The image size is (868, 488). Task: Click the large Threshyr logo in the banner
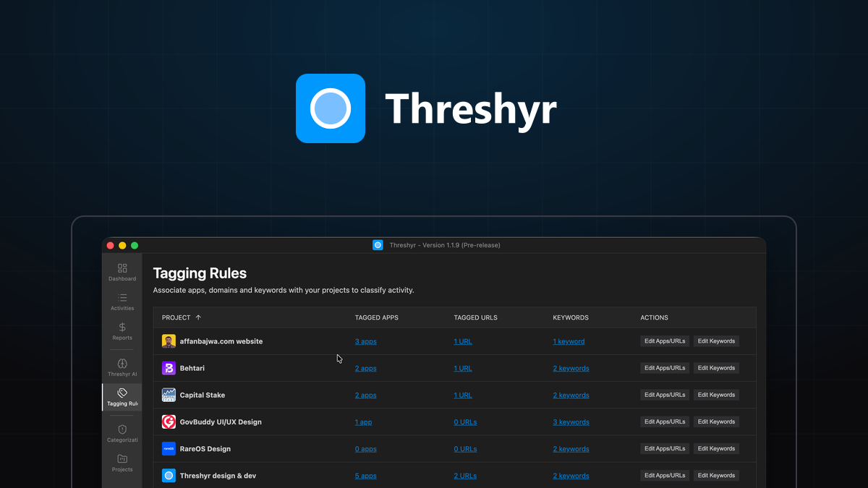click(x=331, y=108)
